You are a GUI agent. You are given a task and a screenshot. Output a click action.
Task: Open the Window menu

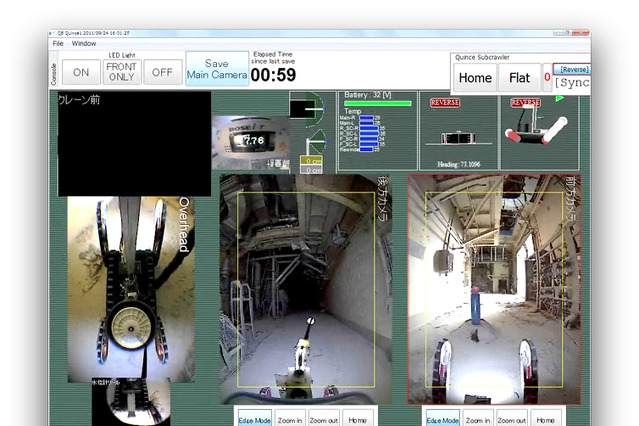(x=84, y=43)
